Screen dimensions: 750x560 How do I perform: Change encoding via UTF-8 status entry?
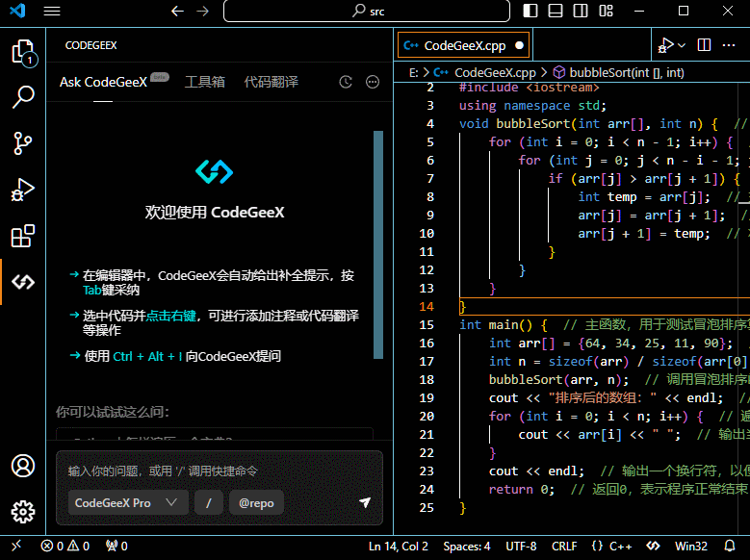point(521,547)
